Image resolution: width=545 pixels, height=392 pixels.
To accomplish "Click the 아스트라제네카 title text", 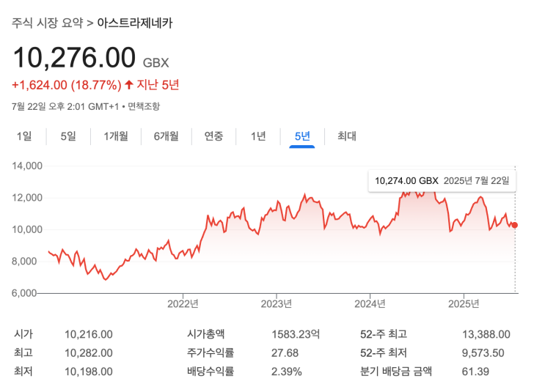I will [135, 23].
